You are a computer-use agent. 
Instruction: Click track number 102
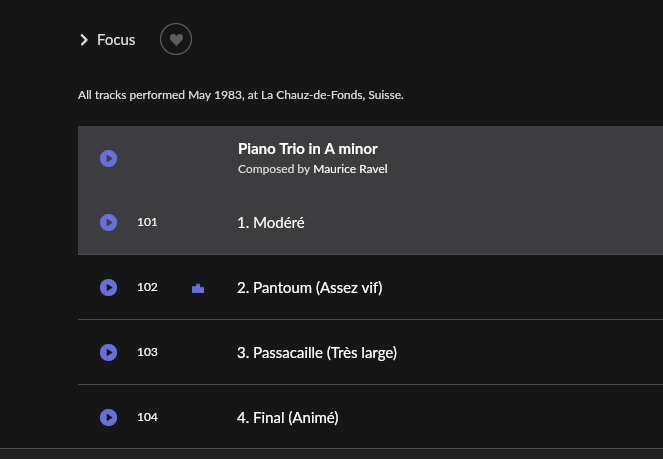(147, 287)
